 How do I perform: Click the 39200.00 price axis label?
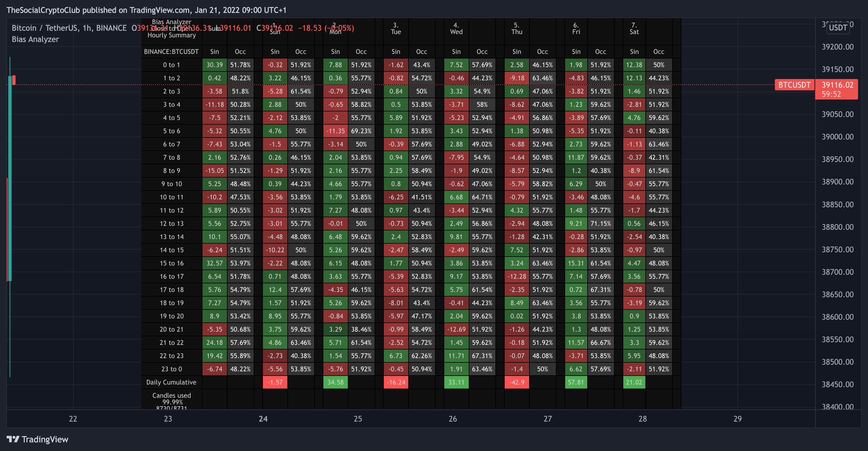point(837,47)
